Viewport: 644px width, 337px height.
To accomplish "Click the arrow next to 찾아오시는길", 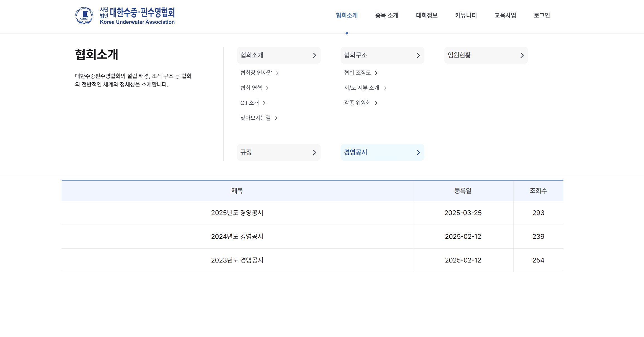I will [276, 118].
